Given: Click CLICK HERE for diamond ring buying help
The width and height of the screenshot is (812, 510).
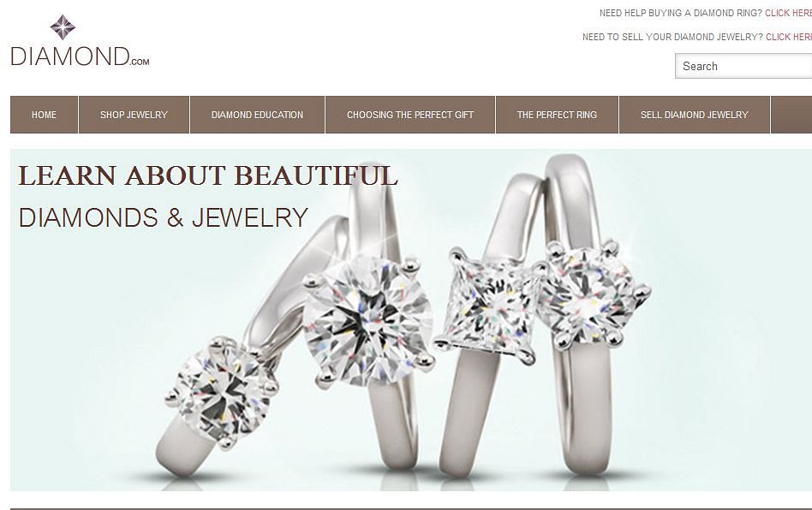Looking at the screenshot, I should click(x=788, y=13).
